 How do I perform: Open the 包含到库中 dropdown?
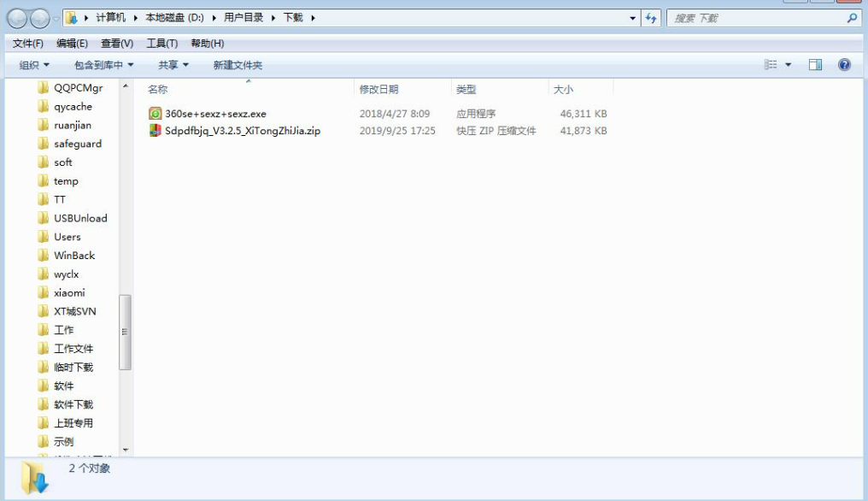(103, 65)
